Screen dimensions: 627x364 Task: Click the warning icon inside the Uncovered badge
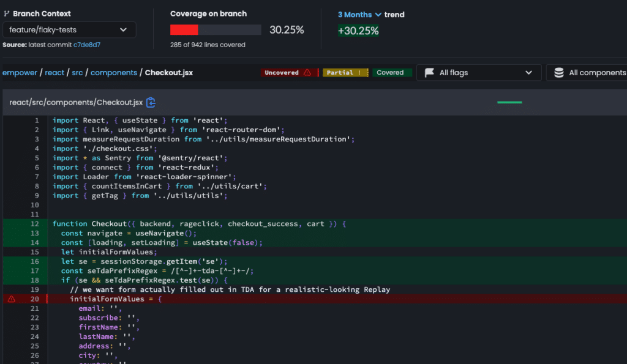(x=308, y=72)
